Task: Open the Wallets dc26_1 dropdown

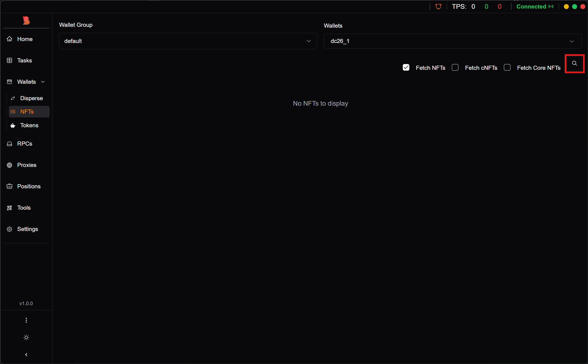Action: (453, 41)
